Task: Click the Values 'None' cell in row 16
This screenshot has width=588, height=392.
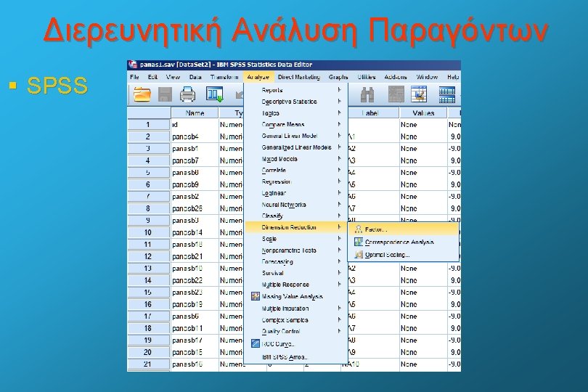Action: click(423, 304)
